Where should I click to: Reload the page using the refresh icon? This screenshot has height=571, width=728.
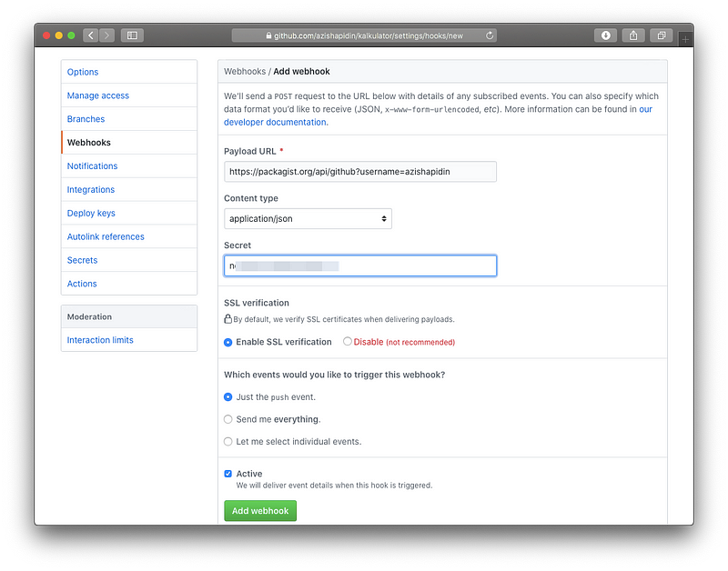click(x=490, y=35)
